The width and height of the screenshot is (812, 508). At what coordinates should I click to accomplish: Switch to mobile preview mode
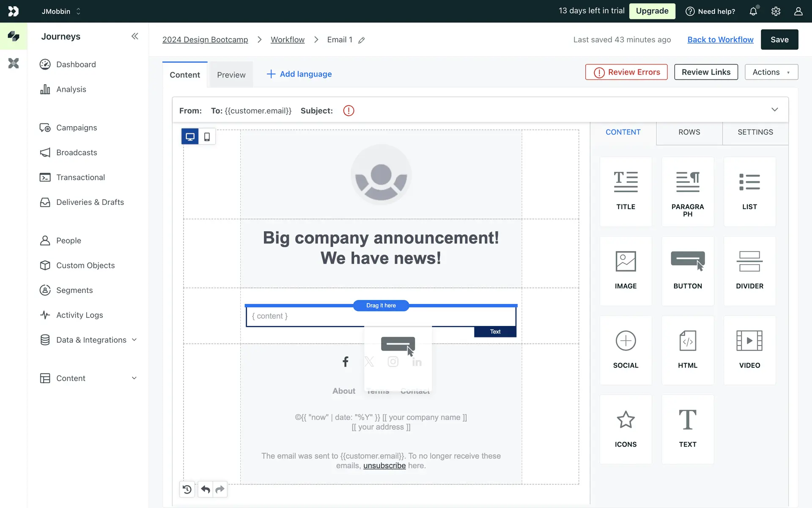click(207, 137)
